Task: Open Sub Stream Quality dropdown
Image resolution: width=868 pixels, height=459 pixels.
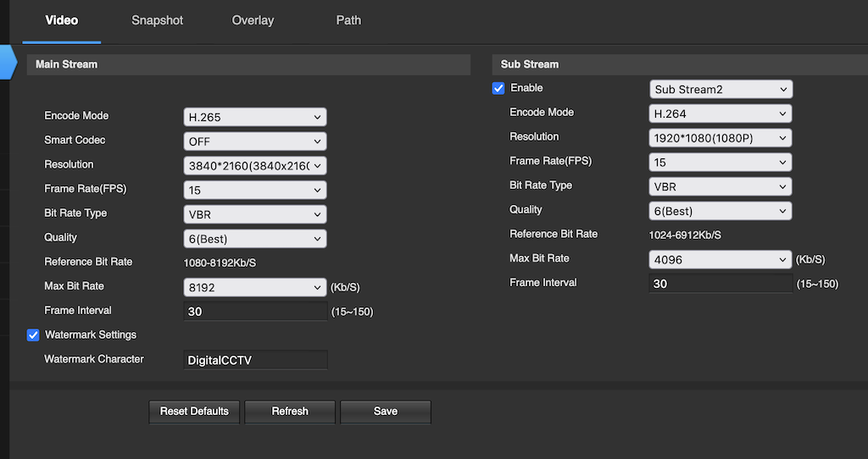Action: (721, 211)
